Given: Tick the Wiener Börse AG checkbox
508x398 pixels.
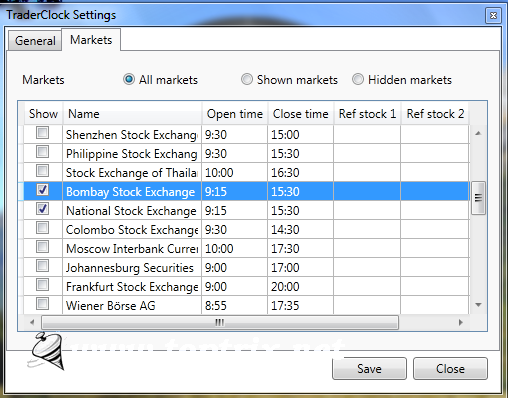Looking at the screenshot, I should pyautogui.click(x=42, y=304).
